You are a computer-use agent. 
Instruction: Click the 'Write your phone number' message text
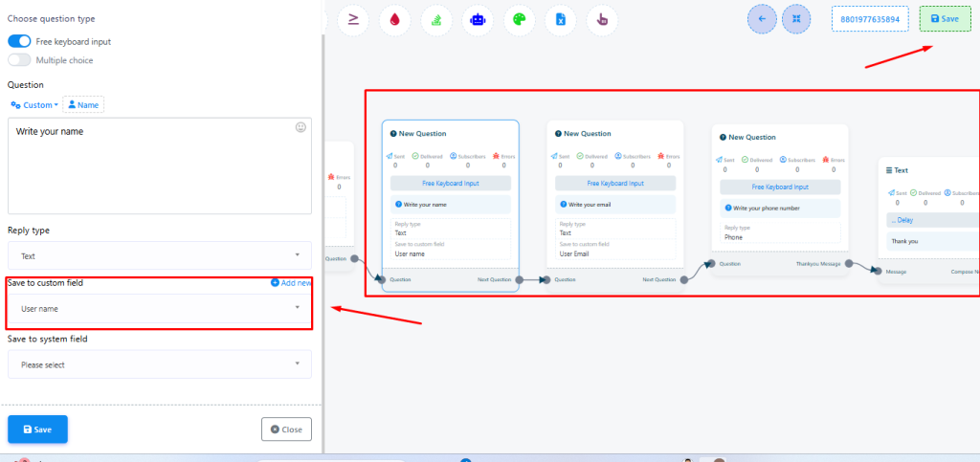tap(767, 208)
